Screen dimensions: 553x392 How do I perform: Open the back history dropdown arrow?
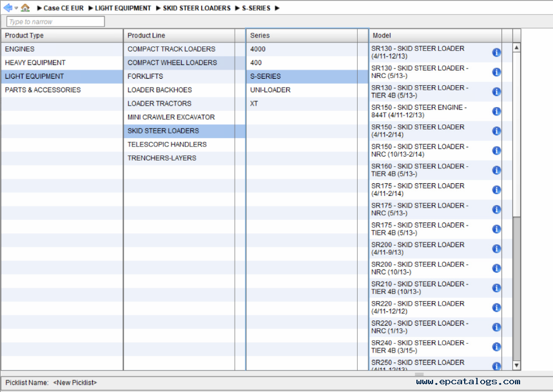[16, 8]
